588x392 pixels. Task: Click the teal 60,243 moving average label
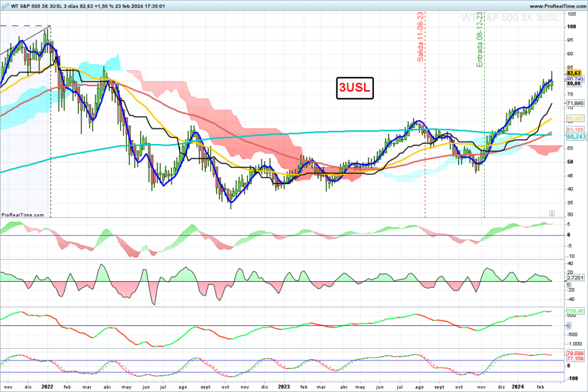[x=576, y=137]
